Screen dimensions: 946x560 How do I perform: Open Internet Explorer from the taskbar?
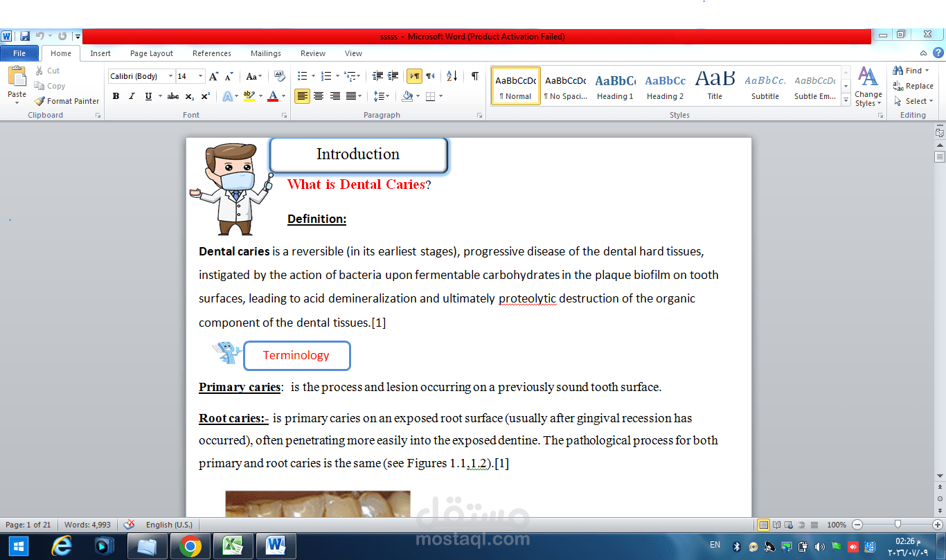coord(62,546)
